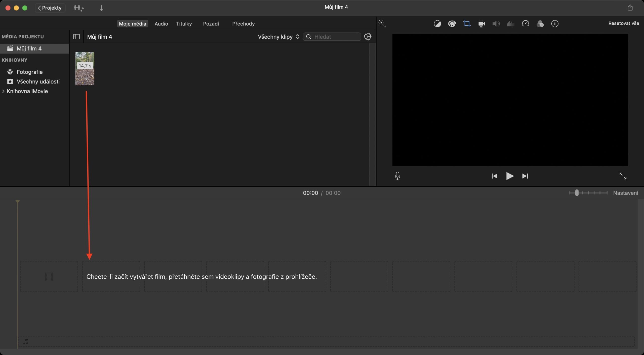The width and height of the screenshot is (644, 355).
Task: Start voiceover recording with the microphone icon
Action: coord(397,176)
